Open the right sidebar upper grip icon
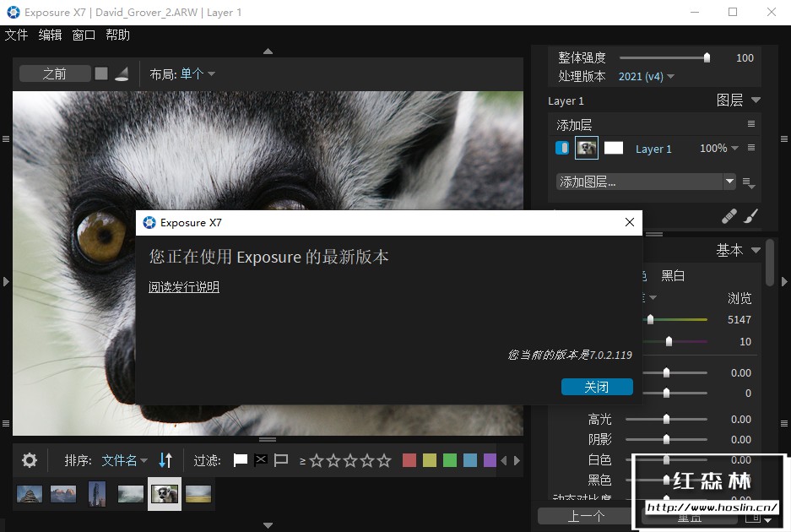The image size is (791, 532). 784,138
